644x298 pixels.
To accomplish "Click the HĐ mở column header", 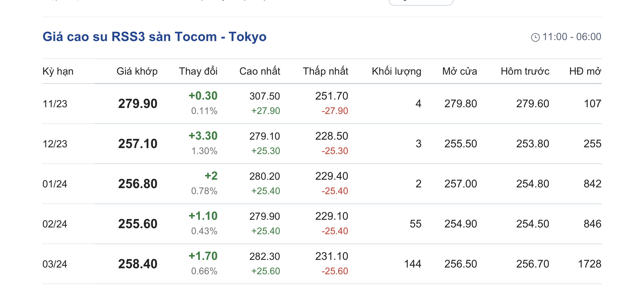I will [x=585, y=71].
